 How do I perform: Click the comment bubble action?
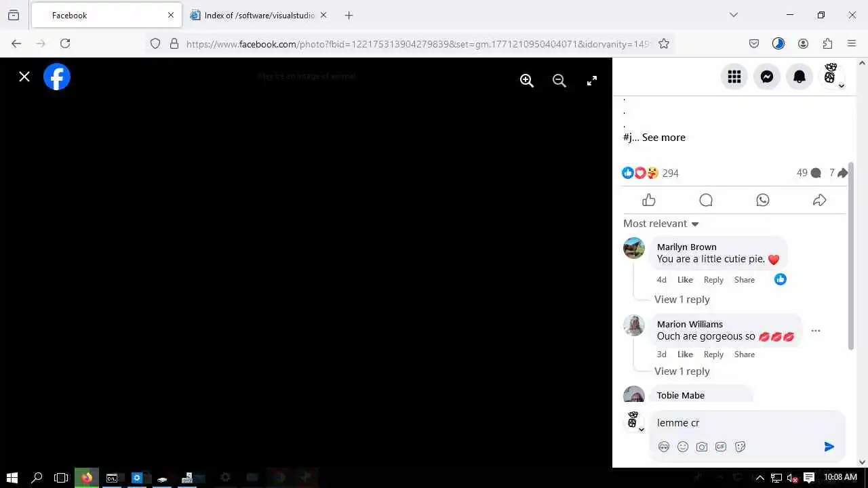pos(706,200)
